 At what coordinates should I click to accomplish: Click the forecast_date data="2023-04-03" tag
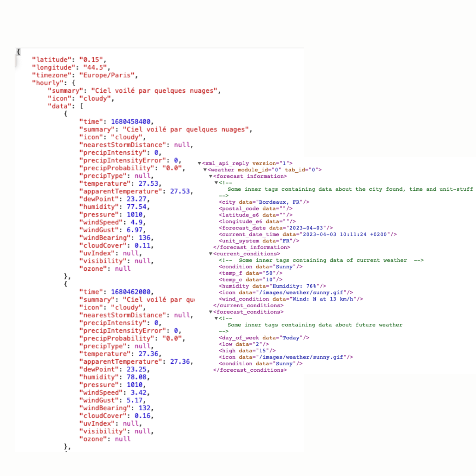coord(276,228)
